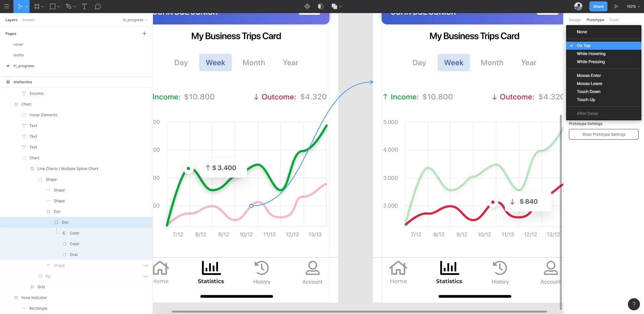Select the Frame tool
The image size is (644, 314).
tap(37, 6)
